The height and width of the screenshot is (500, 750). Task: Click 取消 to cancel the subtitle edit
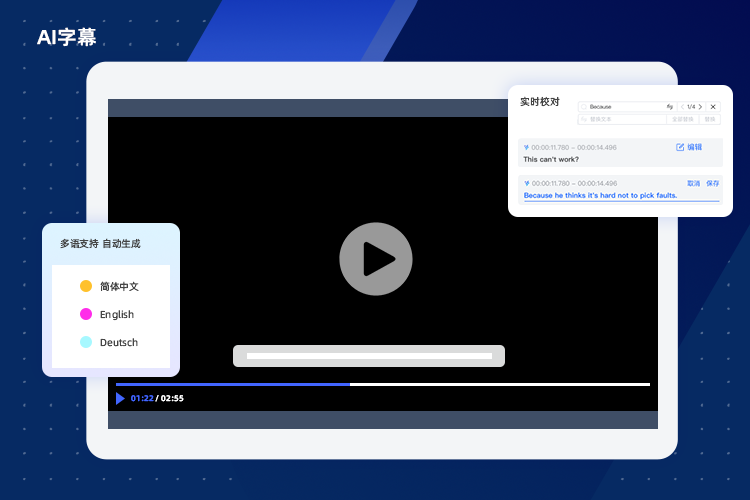(x=693, y=183)
